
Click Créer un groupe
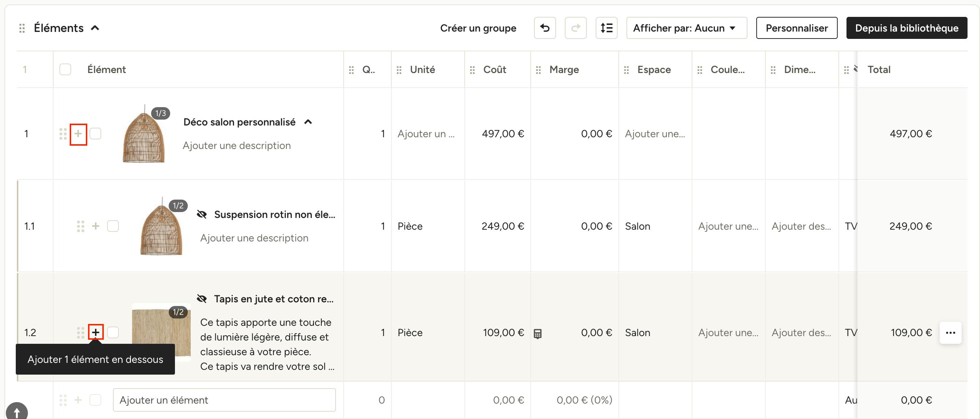click(478, 28)
